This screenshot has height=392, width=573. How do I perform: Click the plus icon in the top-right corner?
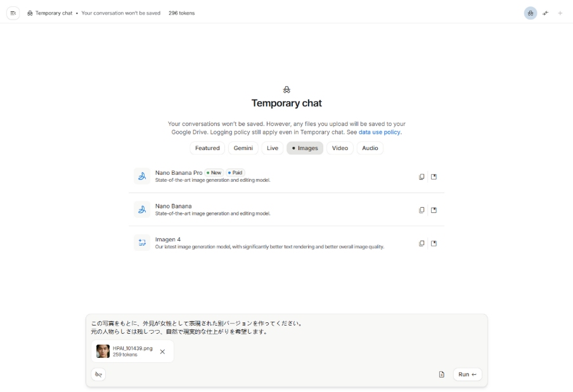point(560,12)
